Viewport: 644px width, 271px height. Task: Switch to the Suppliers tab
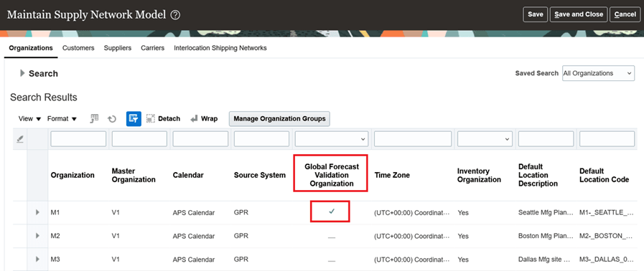pyautogui.click(x=118, y=48)
